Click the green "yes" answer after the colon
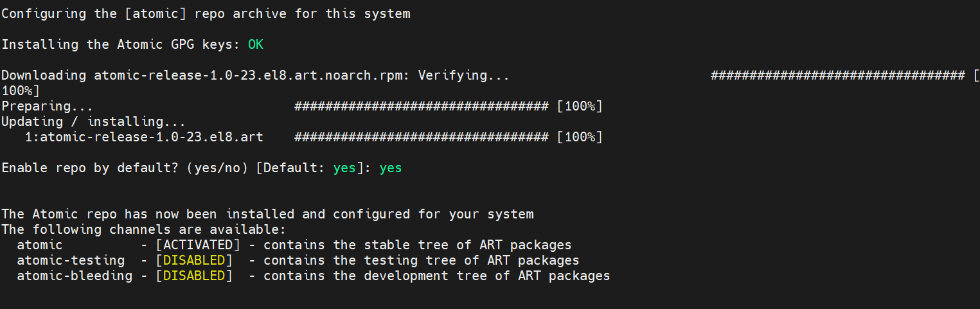Screen dimensions: 980x309 pos(391,168)
